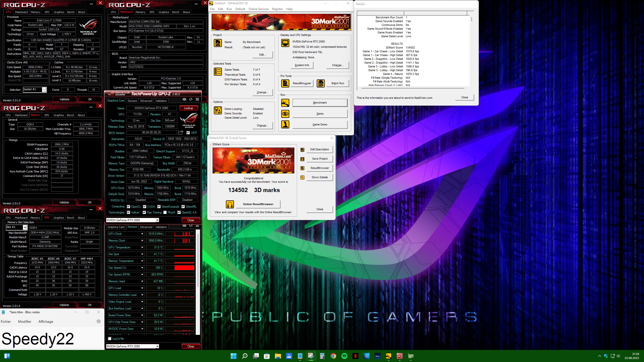
Task: Click the Options icon in 3DMark2001 window
Action: [218, 110]
